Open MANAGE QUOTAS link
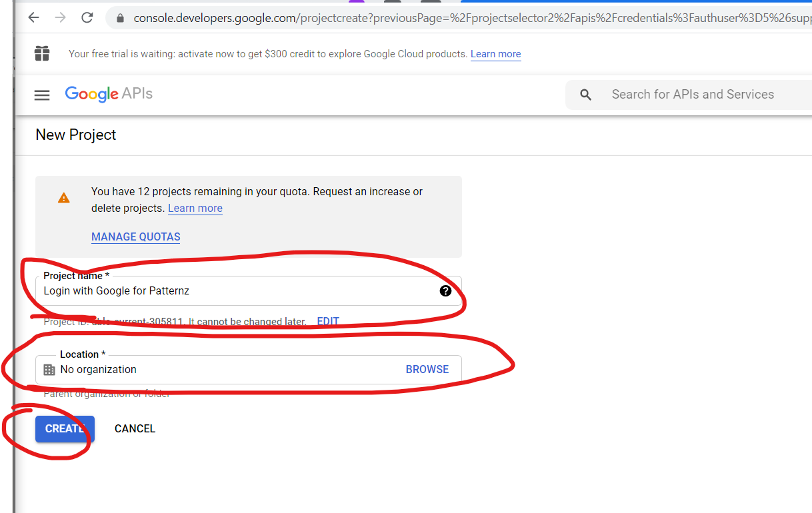Screen dimensions: 812x513 click(x=135, y=237)
